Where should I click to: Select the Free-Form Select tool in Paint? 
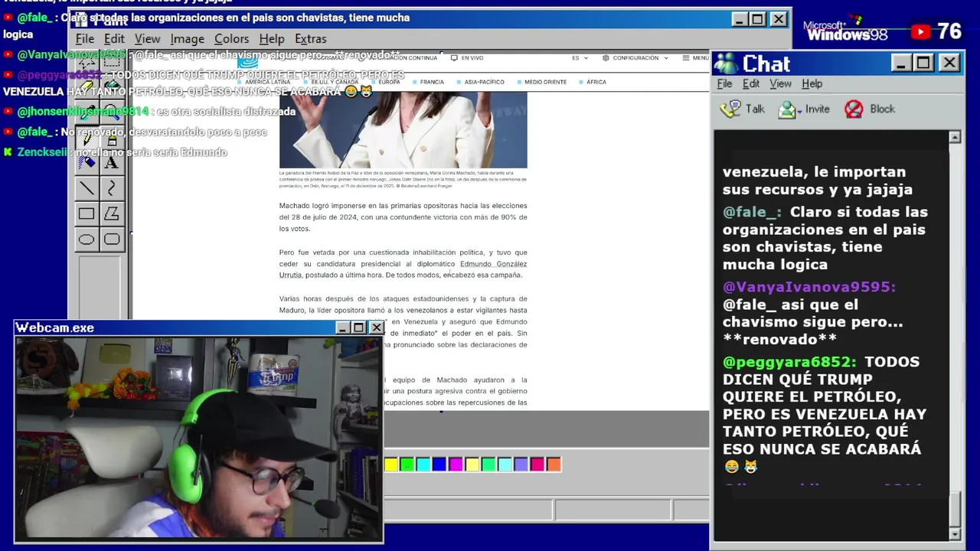pos(87,63)
